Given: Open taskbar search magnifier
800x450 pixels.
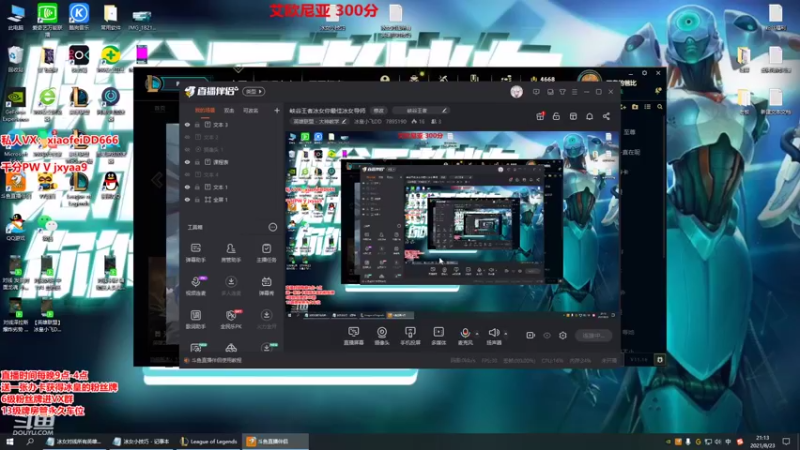Looking at the screenshot, I should 30,441.
